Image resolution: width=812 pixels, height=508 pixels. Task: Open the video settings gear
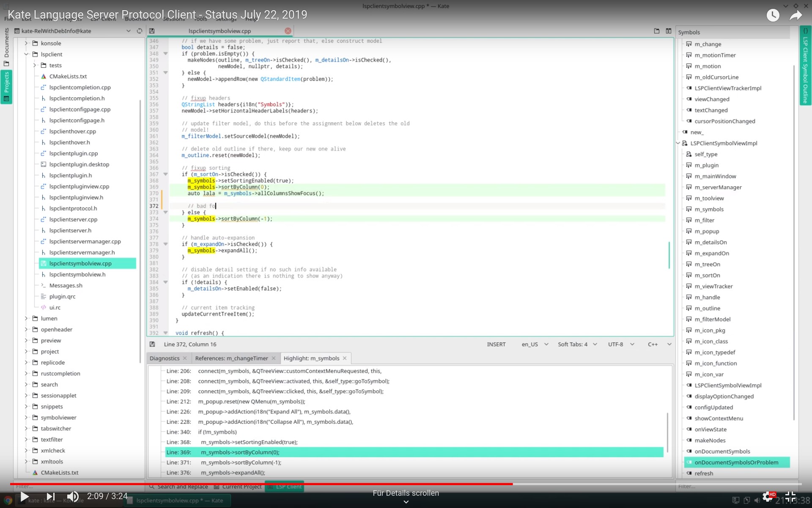pyautogui.click(x=768, y=496)
